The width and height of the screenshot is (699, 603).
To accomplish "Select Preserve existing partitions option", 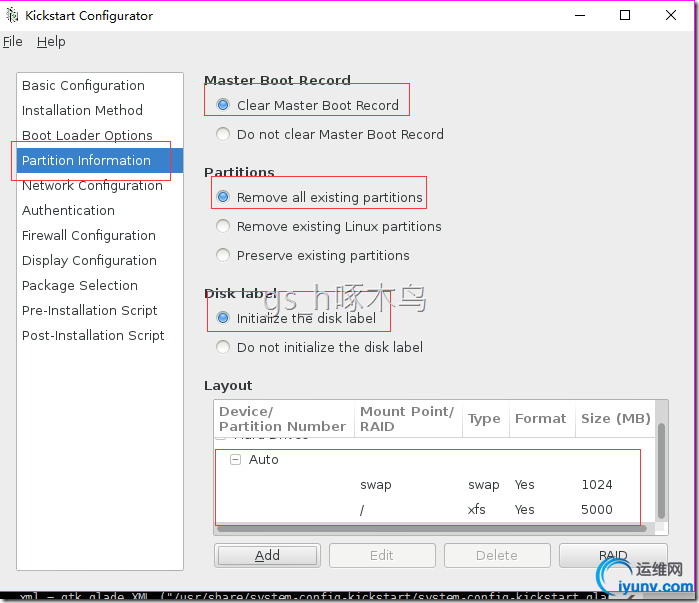I will point(223,255).
